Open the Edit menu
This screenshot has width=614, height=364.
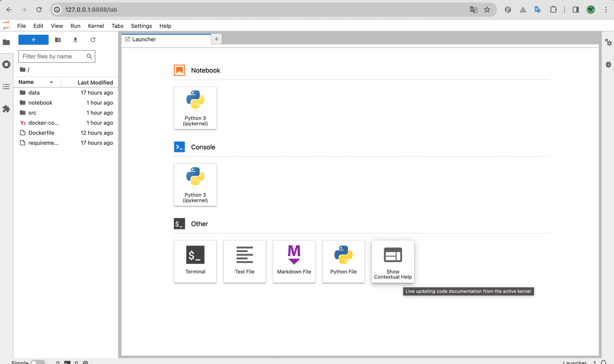point(38,26)
